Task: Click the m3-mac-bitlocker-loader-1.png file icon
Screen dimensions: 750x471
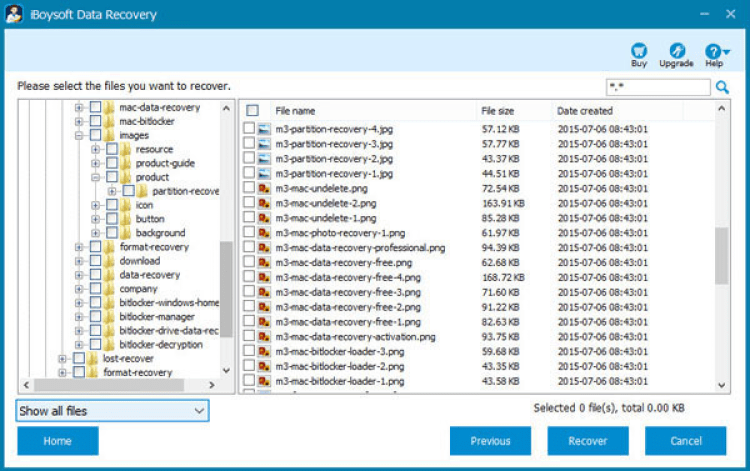Action: pyautogui.click(x=264, y=381)
